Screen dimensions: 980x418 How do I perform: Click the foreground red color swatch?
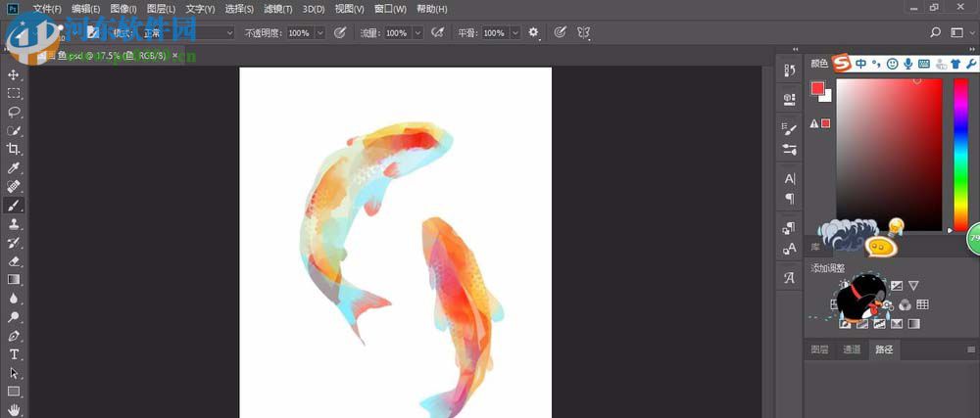coord(817,89)
